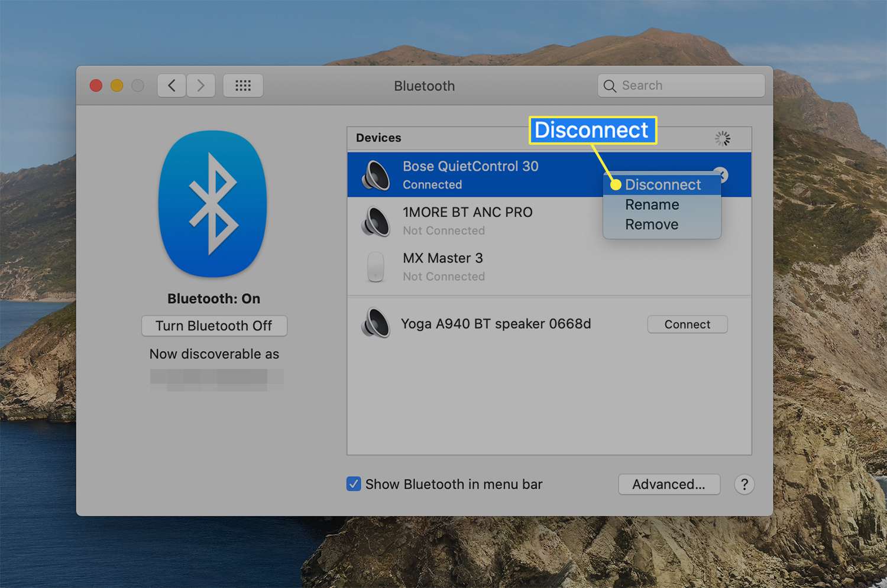The width and height of the screenshot is (887, 588).
Task: Click Not Connected under MX Master 3
Action: coord(444,277)
